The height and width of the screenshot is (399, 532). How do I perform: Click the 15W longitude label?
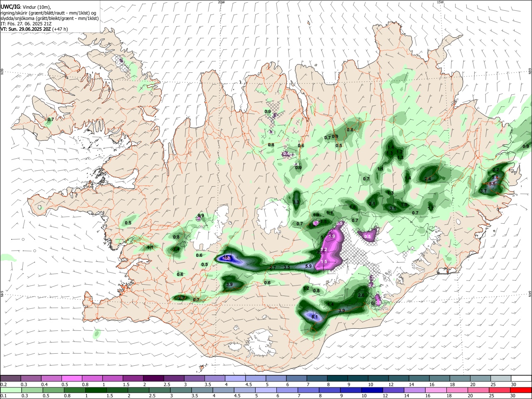click(440, 2)
